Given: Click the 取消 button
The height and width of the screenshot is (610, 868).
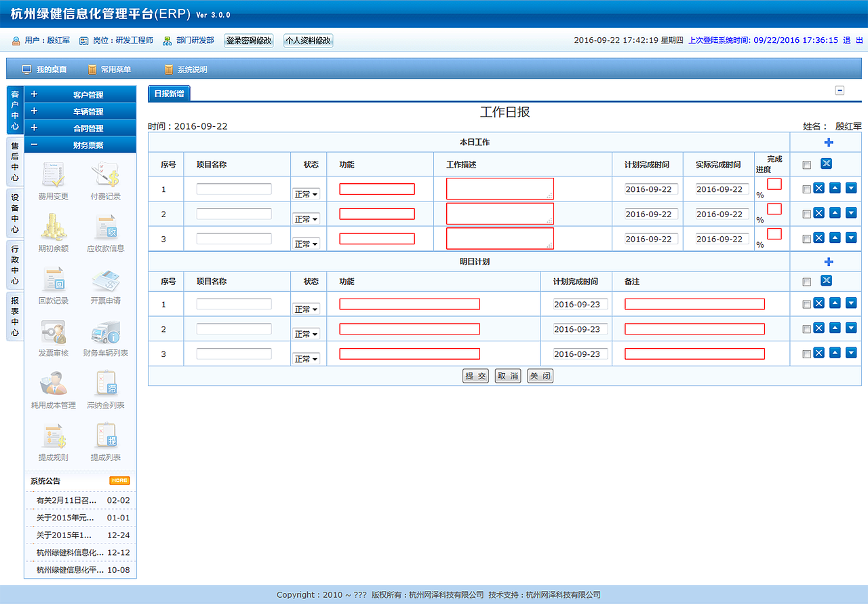Looking at the screenshot, I should click(x=508, y=376).
